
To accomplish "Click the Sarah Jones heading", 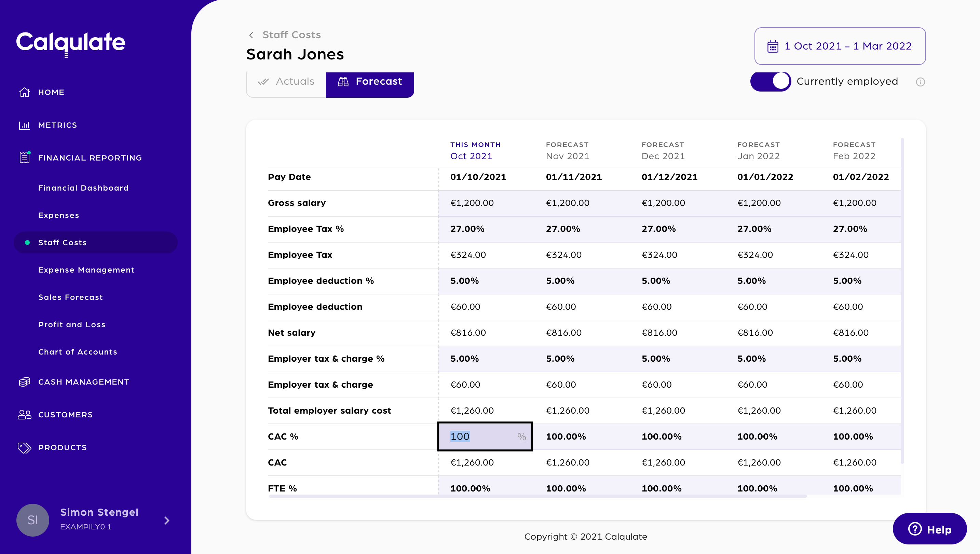I will (295, 54).
